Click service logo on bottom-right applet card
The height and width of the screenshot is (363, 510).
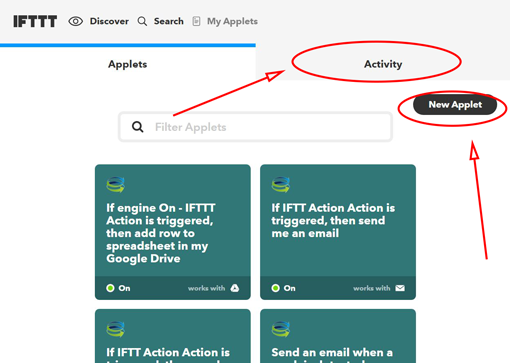(281, 329)
